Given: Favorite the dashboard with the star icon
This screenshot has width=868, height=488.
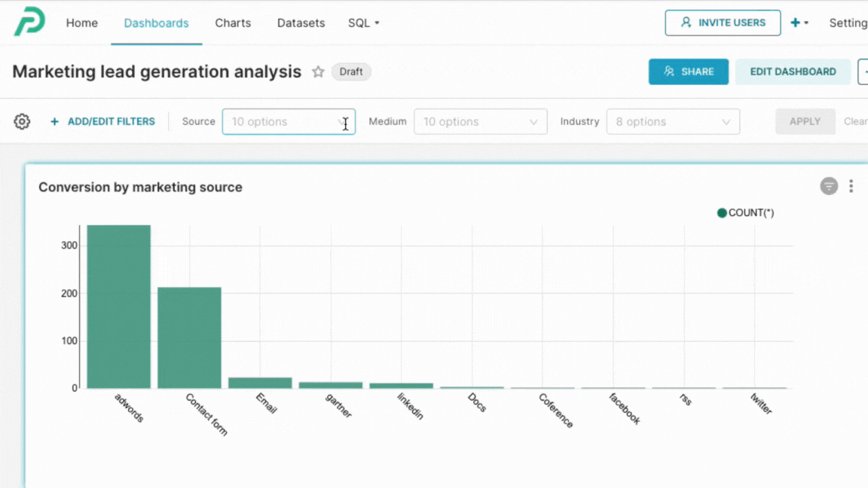Looking at the screenshot, I should (318, 72).
